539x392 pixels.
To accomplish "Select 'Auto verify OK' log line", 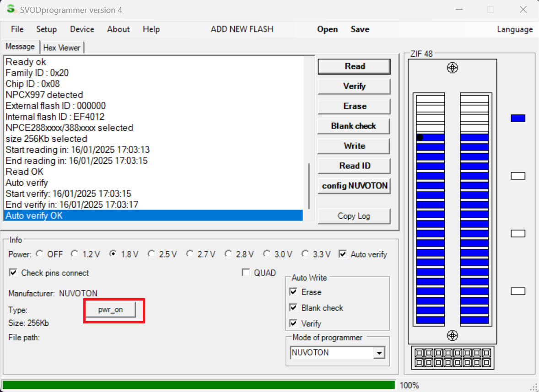I will coord(153,215).
